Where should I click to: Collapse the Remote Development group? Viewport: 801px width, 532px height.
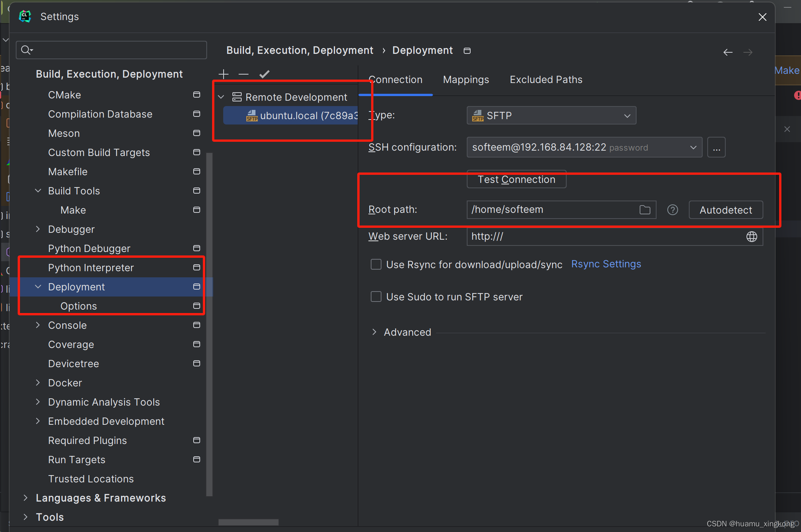click(221, 97)
